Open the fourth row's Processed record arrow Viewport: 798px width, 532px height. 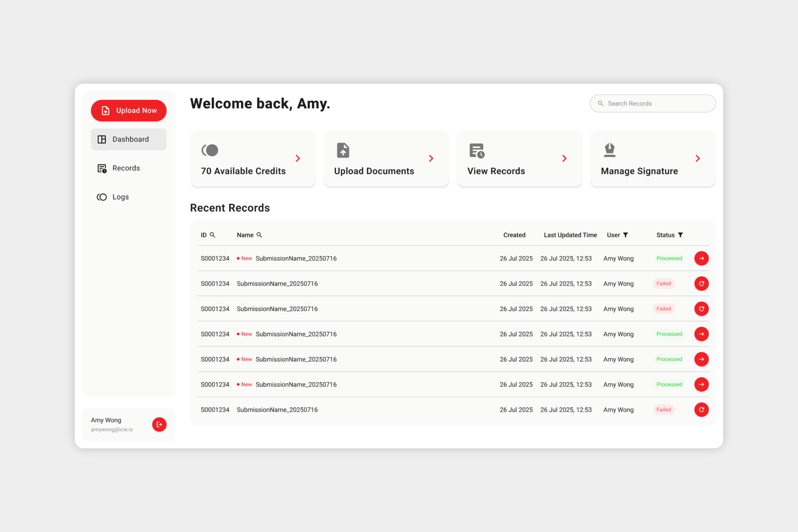701,334
